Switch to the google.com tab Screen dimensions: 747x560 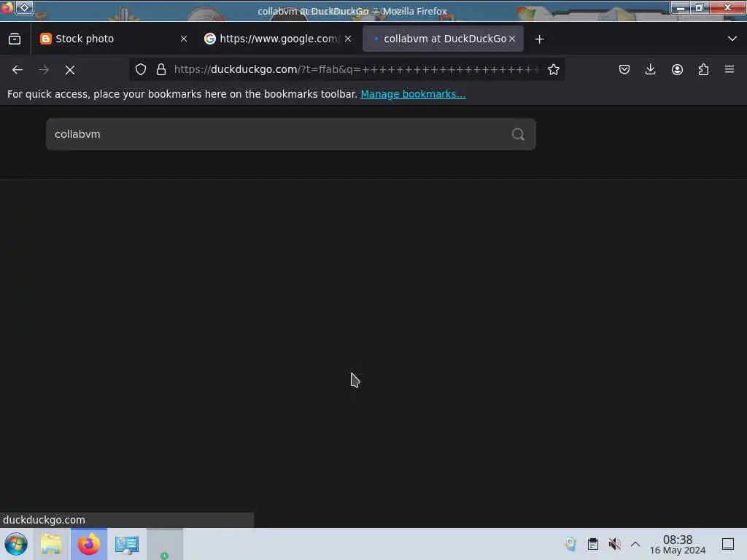coord(279,39)
